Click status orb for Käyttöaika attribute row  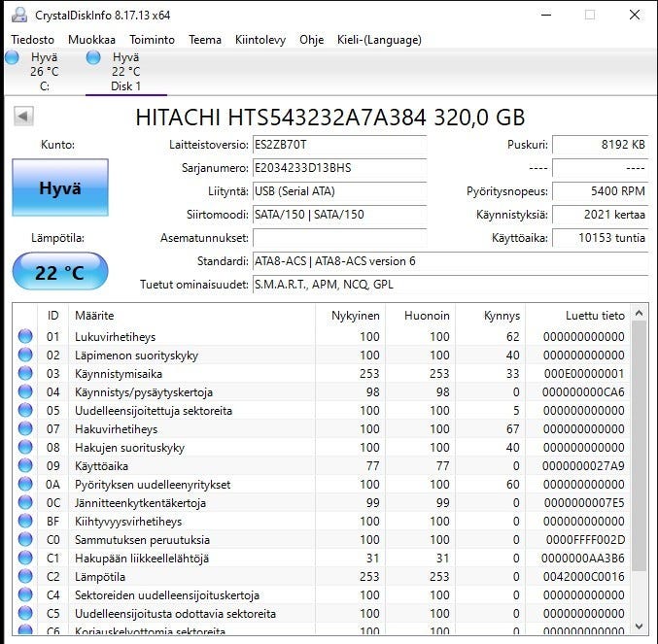[25, 466]
